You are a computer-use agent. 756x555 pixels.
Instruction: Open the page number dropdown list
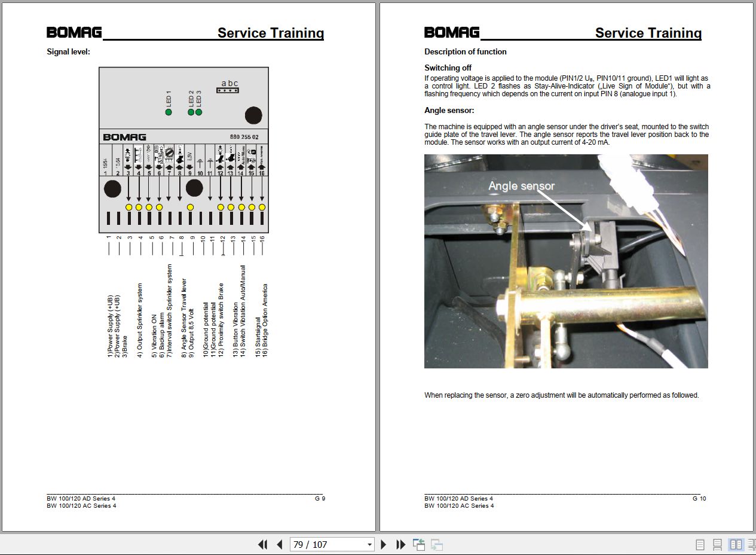coord(369,544)
